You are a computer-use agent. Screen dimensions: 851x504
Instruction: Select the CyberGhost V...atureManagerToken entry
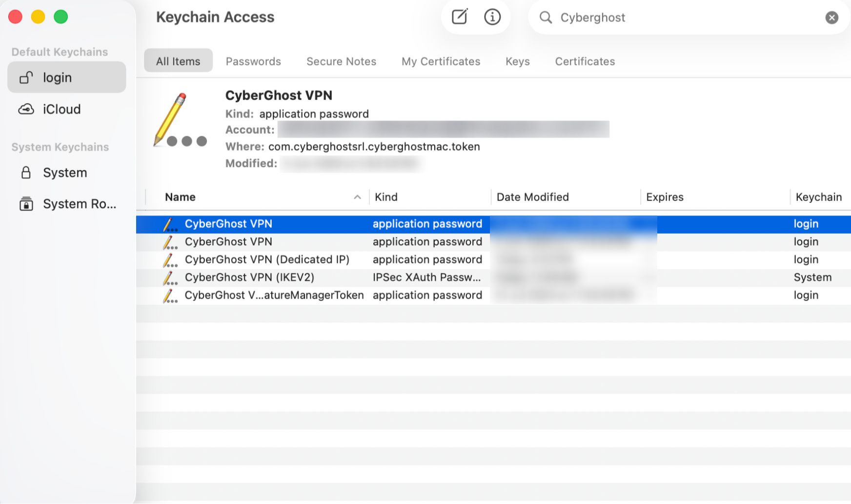493,295
